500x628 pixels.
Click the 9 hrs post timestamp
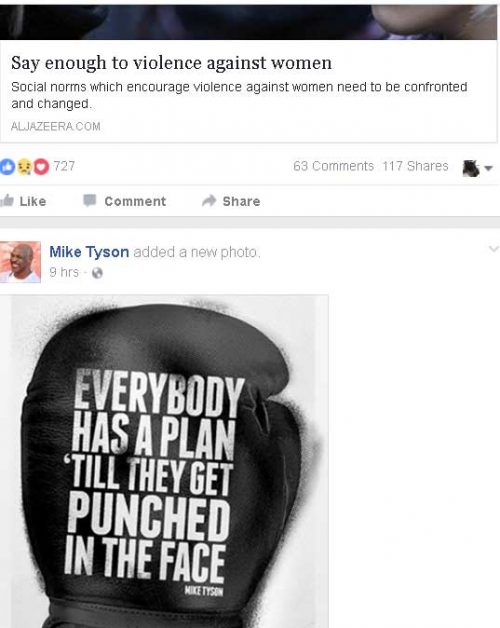pyautogui.click(x=64, y=272)
